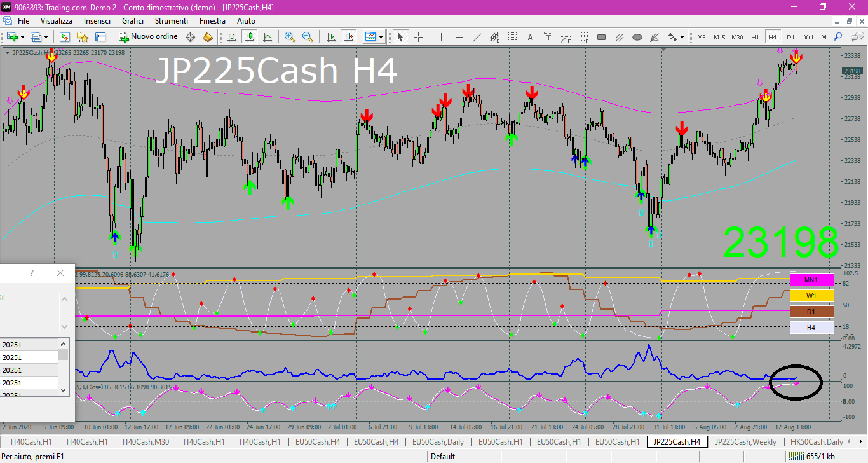Click the 20251 list scroll-up arrow
868x463 pixels.
pos(64,343)
